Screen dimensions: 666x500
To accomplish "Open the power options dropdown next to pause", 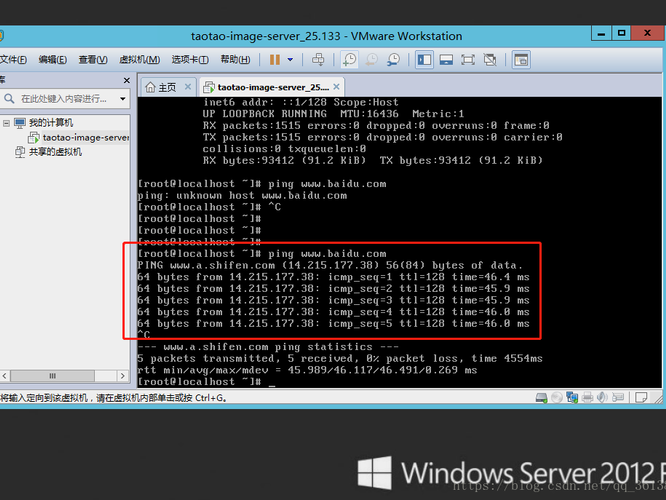I will click(x=291, y=60).
